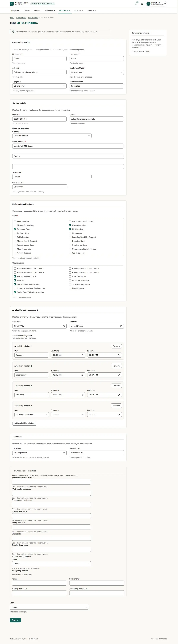Remove availability window 2
This screenshot has height=644, width=178.
pos(116,366)
